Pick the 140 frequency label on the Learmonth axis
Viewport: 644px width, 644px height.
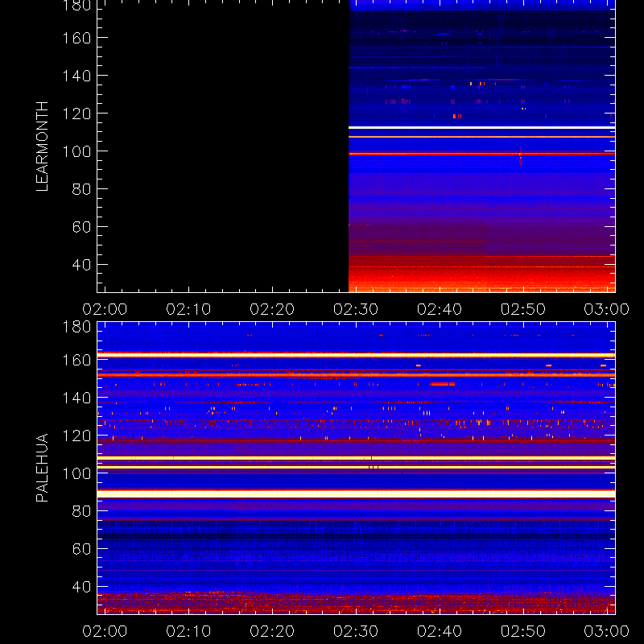76,76
